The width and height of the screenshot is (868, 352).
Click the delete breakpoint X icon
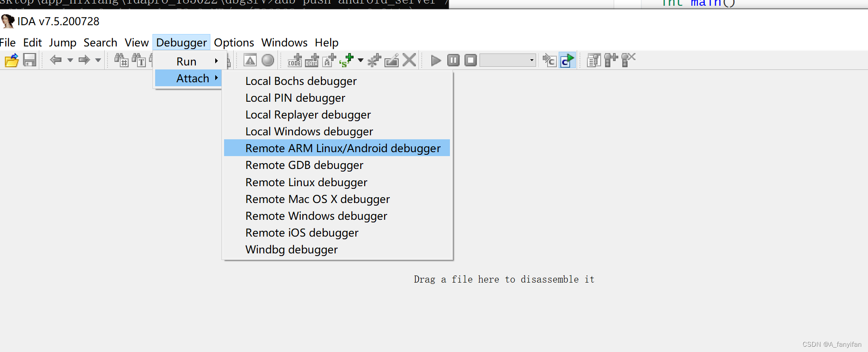click(x=628, y=60)
